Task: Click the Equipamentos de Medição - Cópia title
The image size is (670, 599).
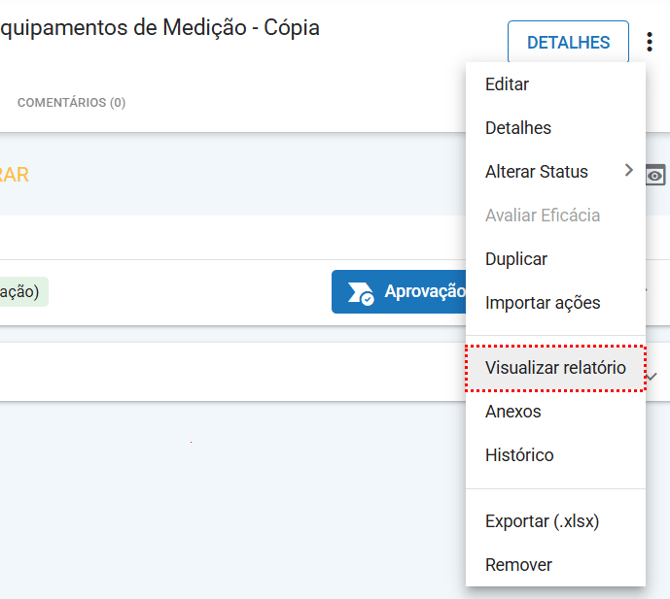Action: click(160, 28)
